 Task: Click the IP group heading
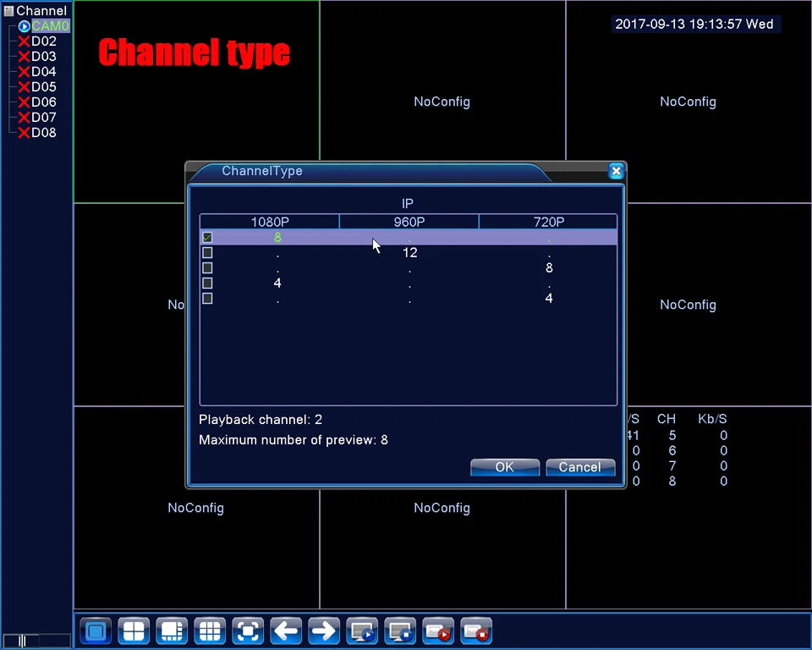click(x=408, y=204)
